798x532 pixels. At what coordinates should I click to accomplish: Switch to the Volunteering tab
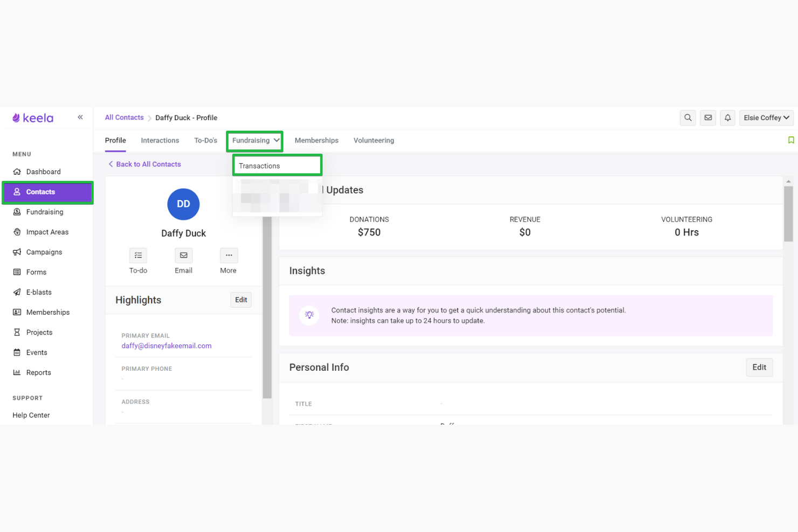(374, 140)
